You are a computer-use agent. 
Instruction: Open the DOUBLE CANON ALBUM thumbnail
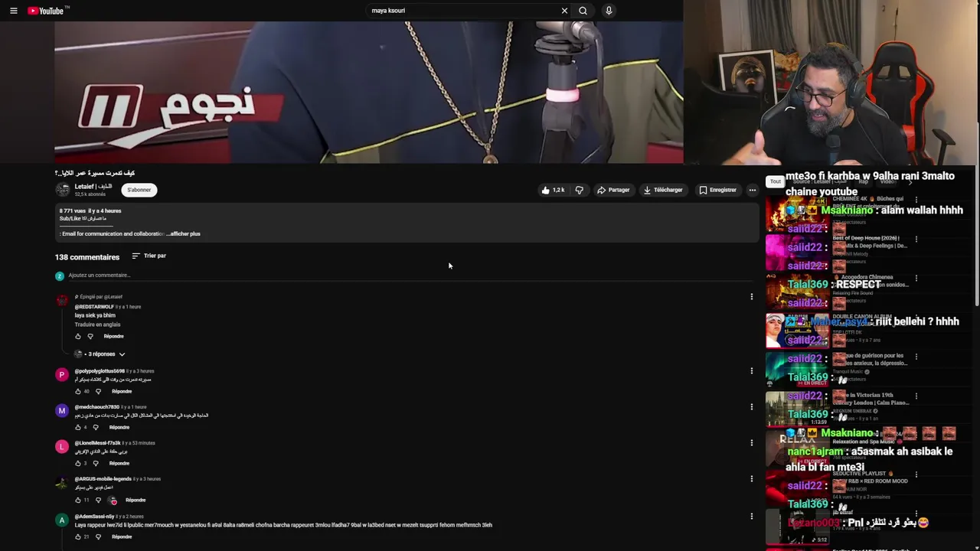797,331
